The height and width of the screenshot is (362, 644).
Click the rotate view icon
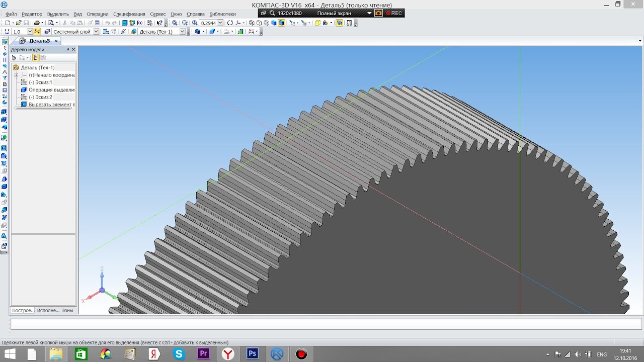[x=230, y=23]
